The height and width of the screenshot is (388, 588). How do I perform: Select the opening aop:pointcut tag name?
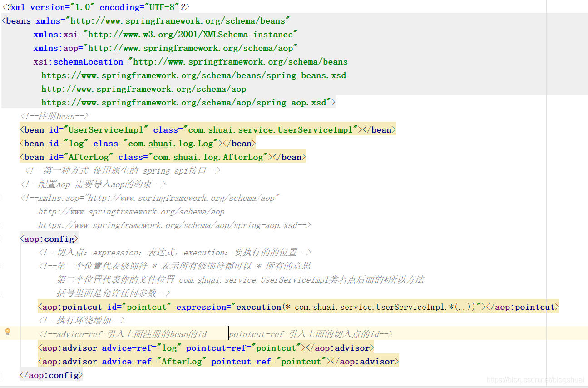click(x=72, y=307)
